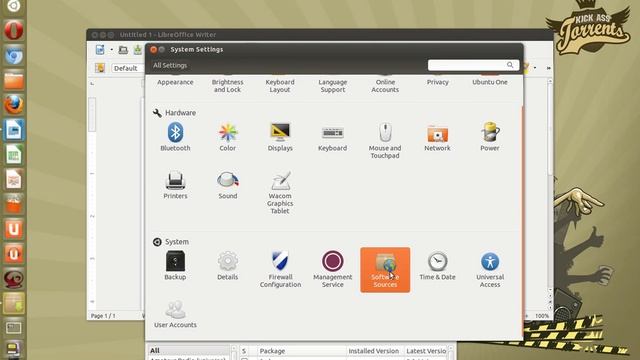The width and height of the screenshot is (640, 360).
Task: Launch Firefox from the dock
Action: [13, 105]
